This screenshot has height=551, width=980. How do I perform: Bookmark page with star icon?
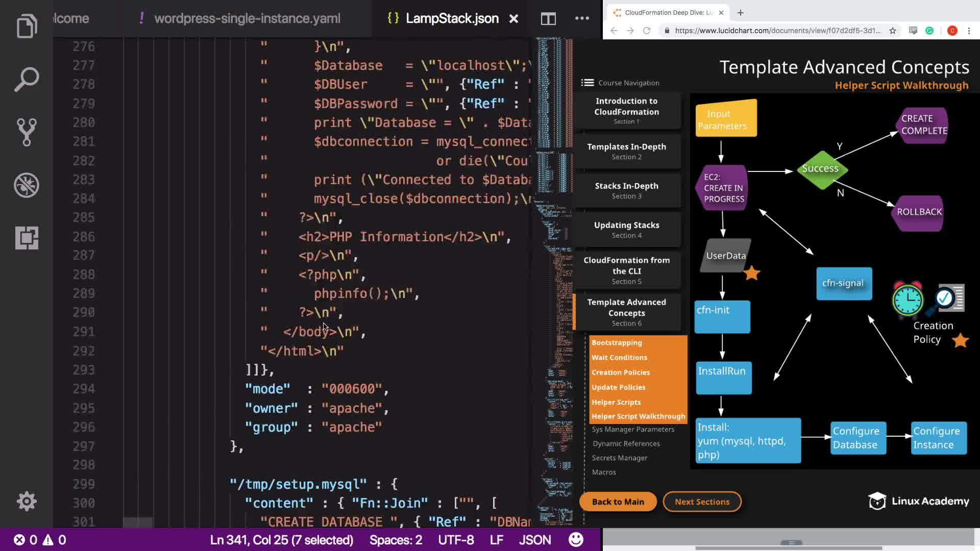(x=892, y=31)
